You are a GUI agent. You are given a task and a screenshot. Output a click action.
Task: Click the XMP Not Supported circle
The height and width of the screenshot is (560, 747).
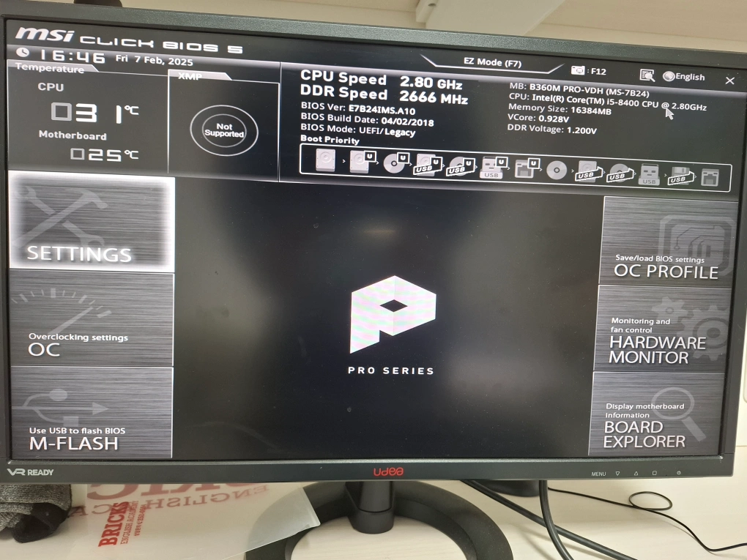coord(224,130)
